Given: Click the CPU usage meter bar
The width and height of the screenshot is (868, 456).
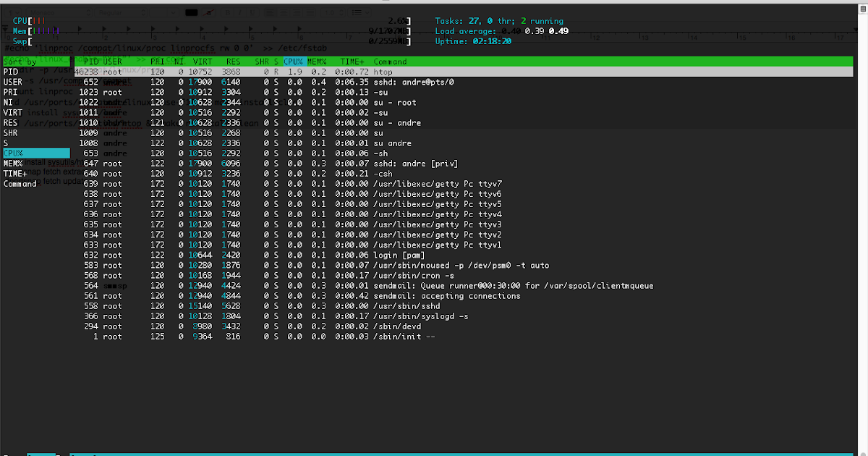Looking at the screenshot, I should tap(212, 21).
